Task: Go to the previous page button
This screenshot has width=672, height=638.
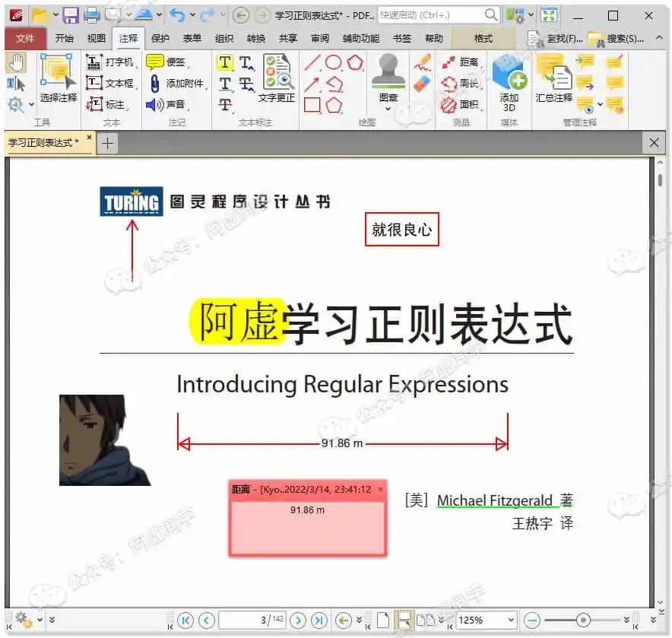Action: click(x=207, y=620)
